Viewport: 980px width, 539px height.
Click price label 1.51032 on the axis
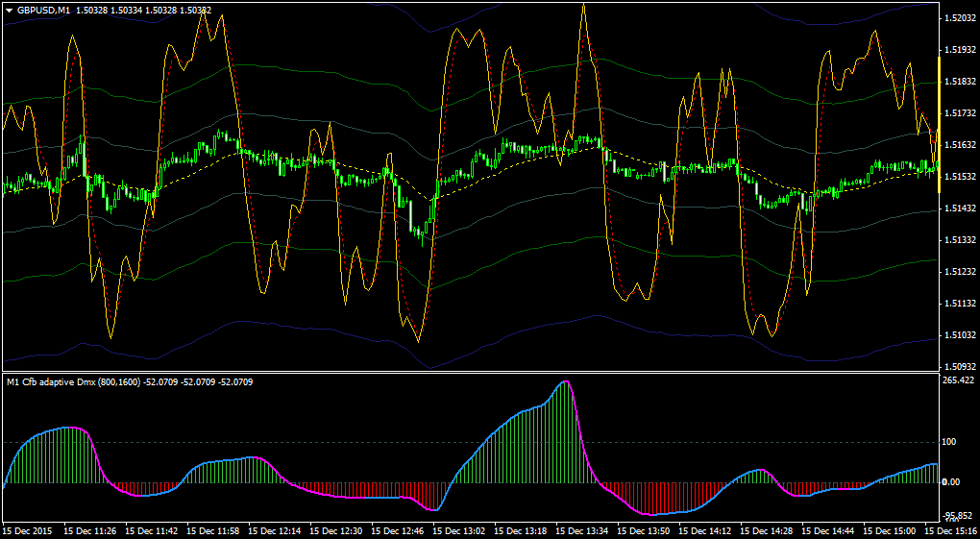(960, 334)
